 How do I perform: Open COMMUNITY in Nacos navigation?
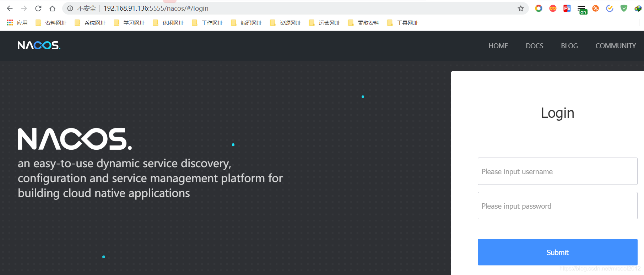click(616, 46)
